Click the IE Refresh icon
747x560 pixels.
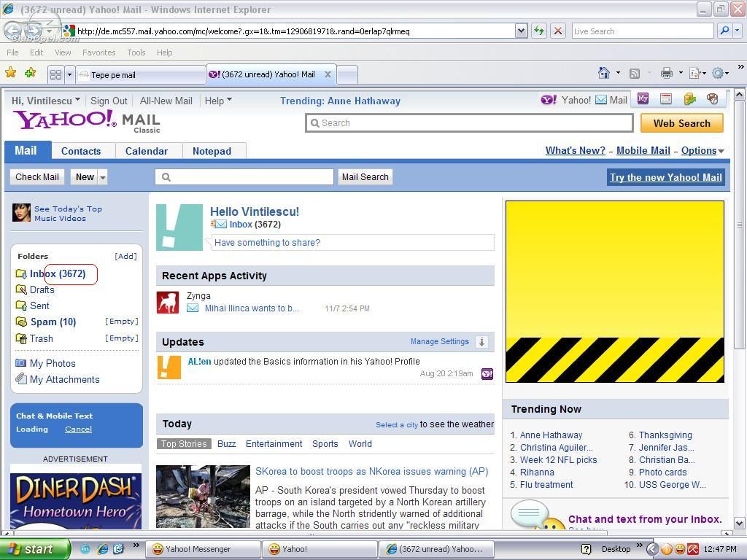539,31
